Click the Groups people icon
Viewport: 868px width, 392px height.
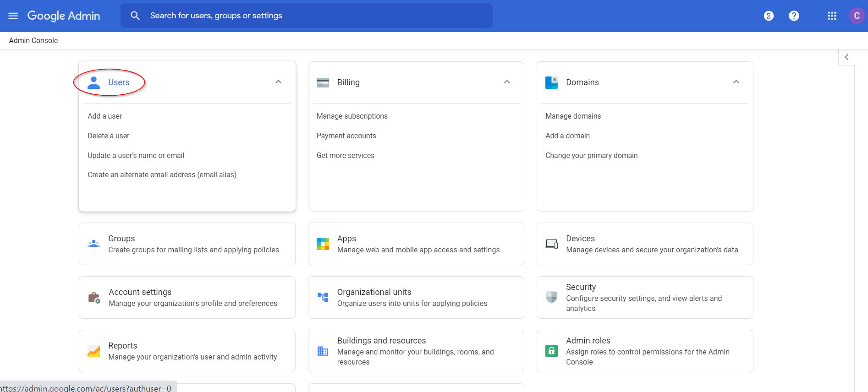(x=93, y=244)
